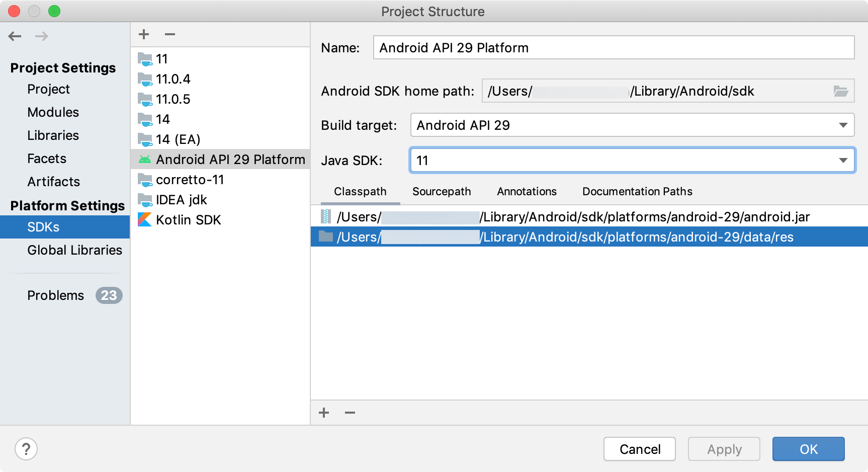Select the android-29/data/res classpath row

589,237
